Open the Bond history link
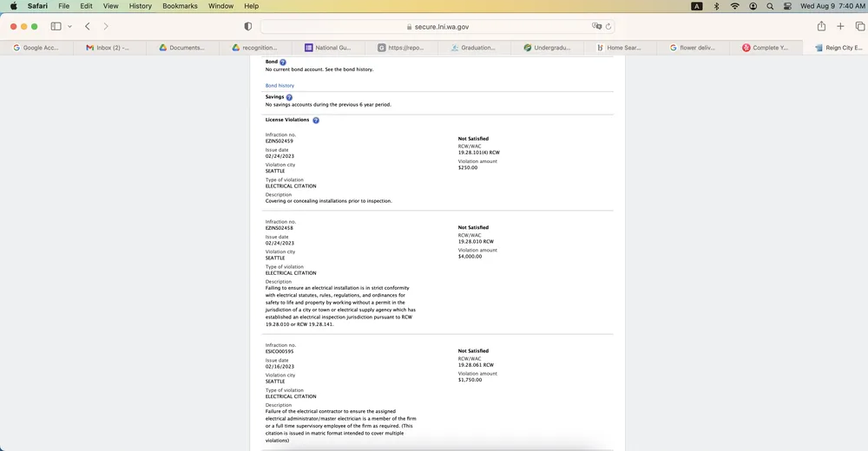The height and width of the screenshot is (451, 868). tap(279, 86)
